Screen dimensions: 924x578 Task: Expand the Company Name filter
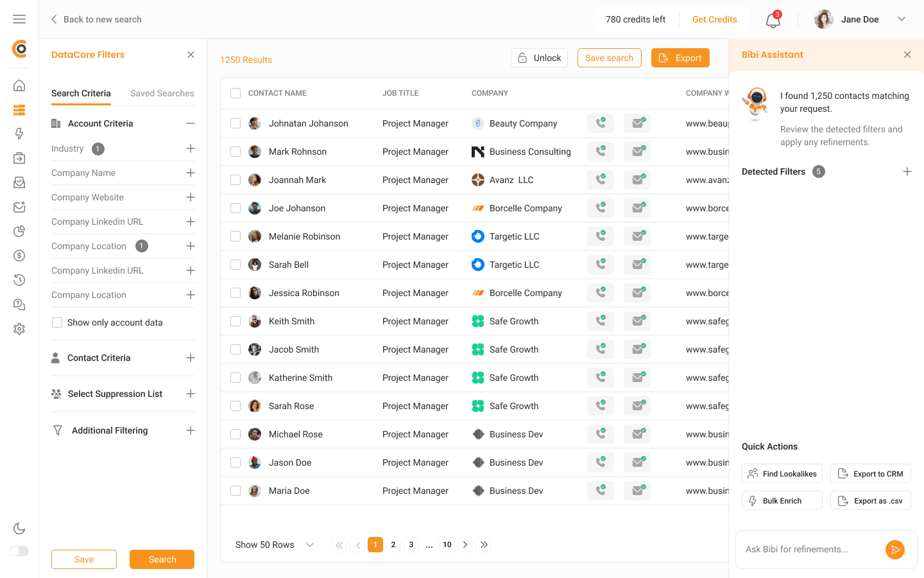(x=191, y=173)
